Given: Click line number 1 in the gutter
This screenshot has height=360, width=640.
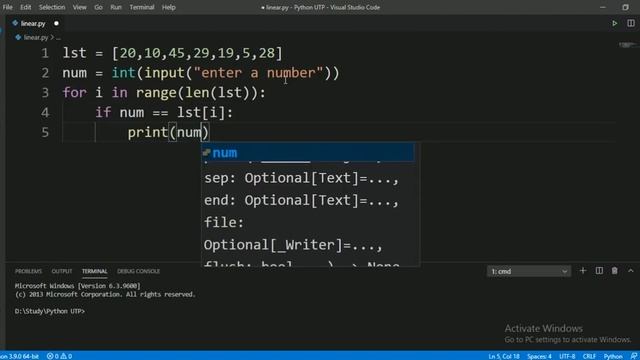Looking at the screenshot, I should click(45, 53).
